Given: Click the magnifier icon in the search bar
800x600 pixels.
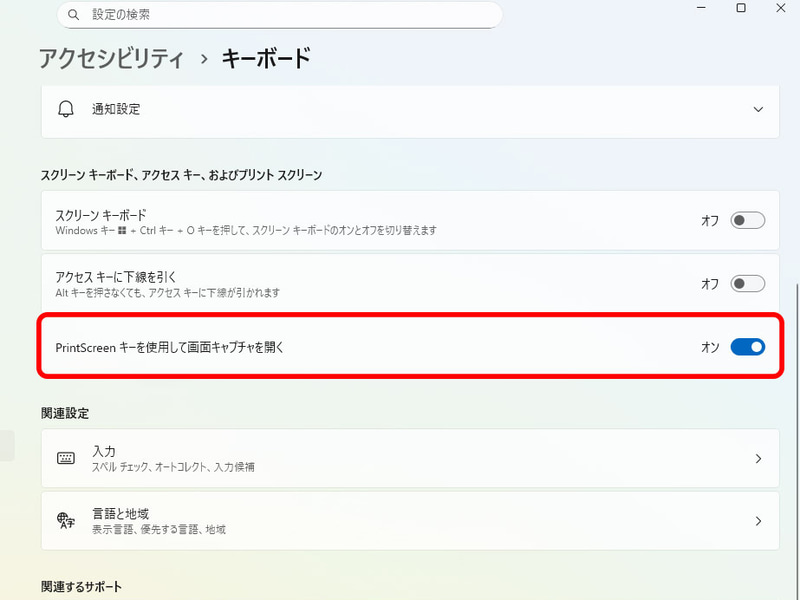Looking at the screenshot, I should tap(73, 14).
